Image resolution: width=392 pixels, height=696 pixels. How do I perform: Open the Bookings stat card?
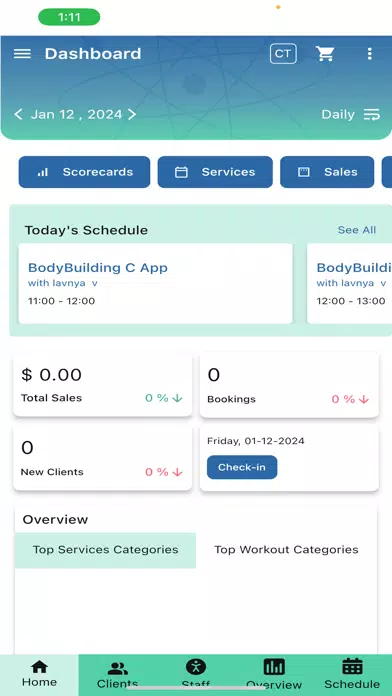tap(289, 385)
